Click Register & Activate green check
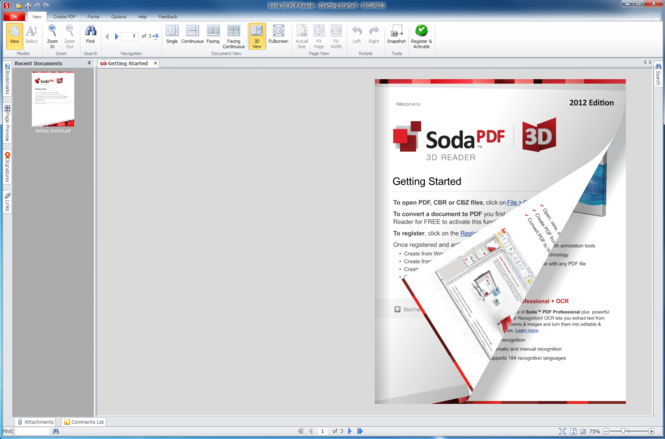Viewport: 665px width, 439px height. click(421, 36)
